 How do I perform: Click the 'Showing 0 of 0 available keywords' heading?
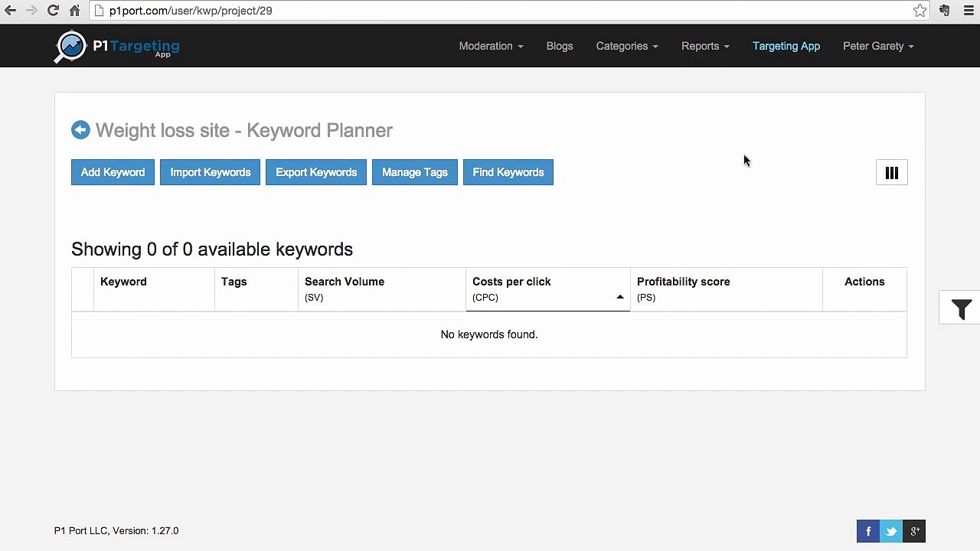tap(212, 249)
